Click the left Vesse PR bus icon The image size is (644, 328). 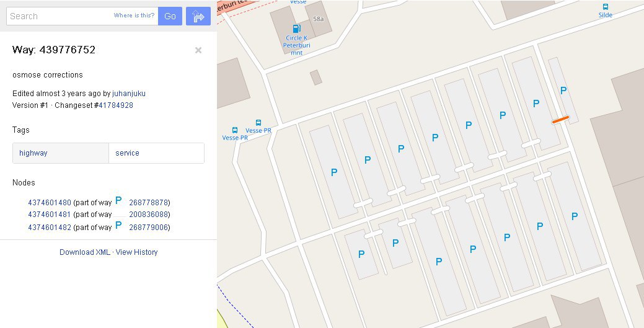click(234, 130)
